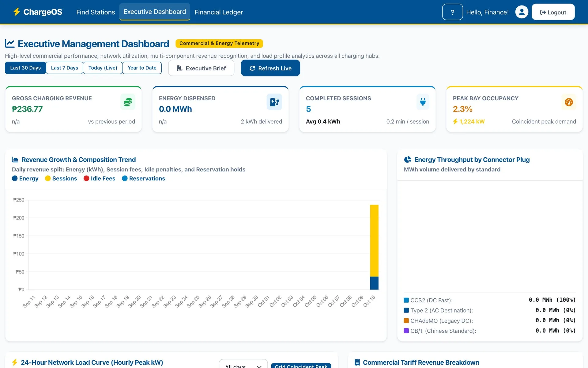Click the 'vs previous period' text

click(x=111, y=121)
